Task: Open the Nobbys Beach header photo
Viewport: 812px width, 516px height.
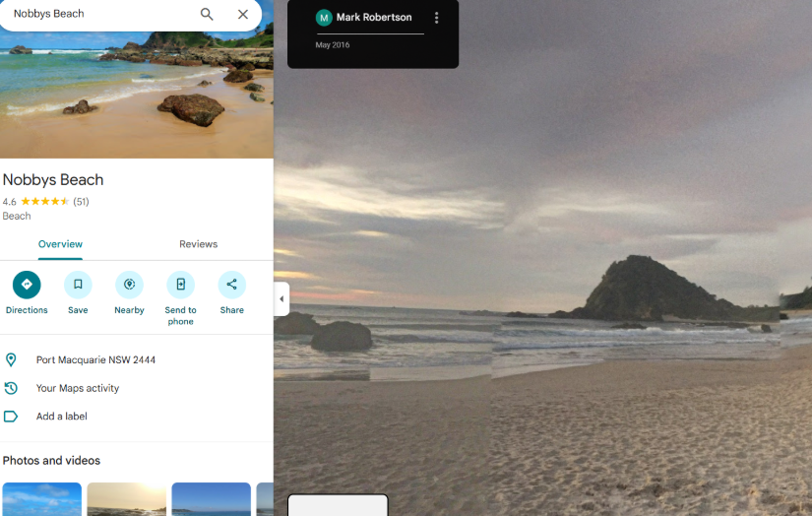Action: pyautogui.click(x=137, y=95)
